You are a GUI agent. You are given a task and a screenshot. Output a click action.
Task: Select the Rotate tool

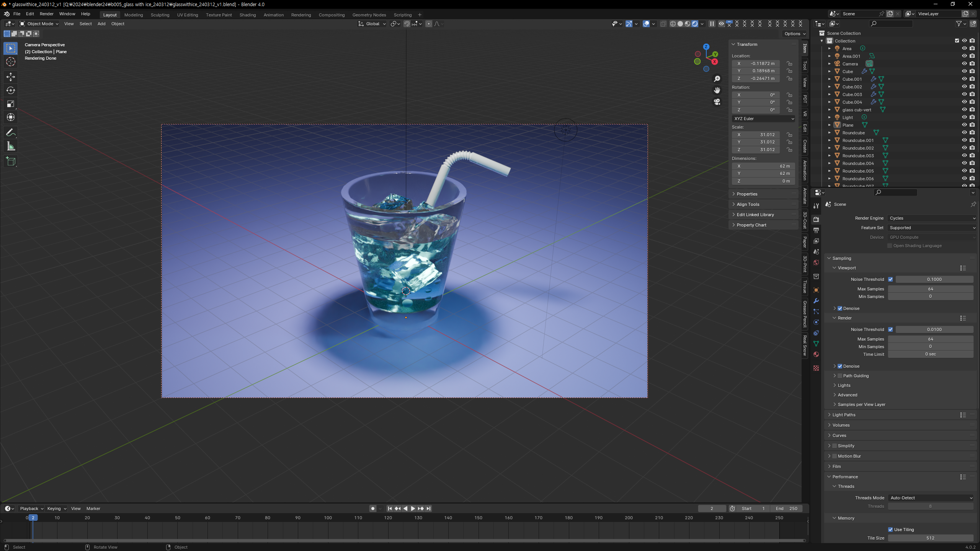(x=11, y=90)
